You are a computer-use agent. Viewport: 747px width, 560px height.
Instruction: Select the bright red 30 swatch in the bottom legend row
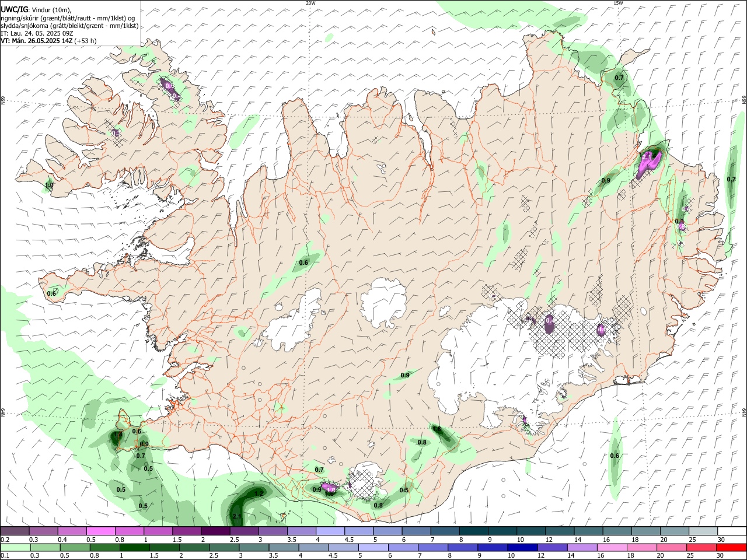click(x=732, y=547)
